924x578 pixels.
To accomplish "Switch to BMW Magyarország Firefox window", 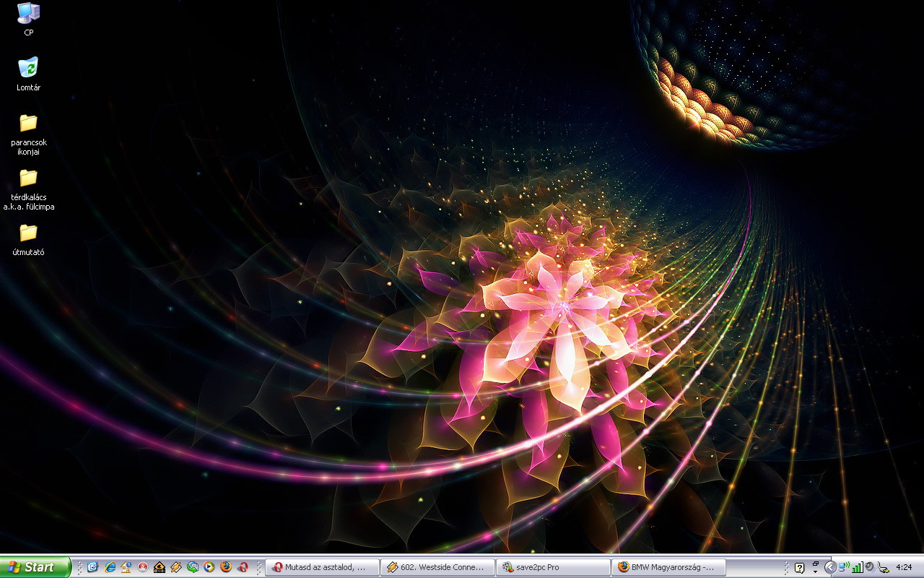I will (x=669, y=567).
